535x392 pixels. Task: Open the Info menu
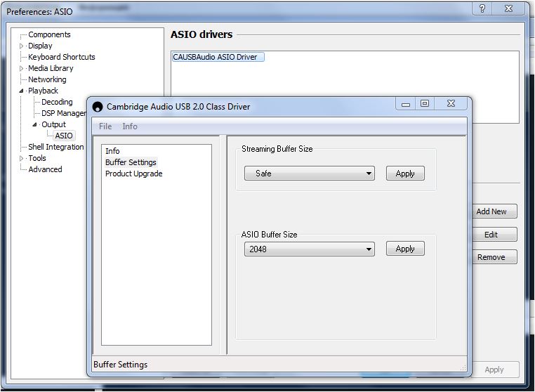tap(130, 126)
